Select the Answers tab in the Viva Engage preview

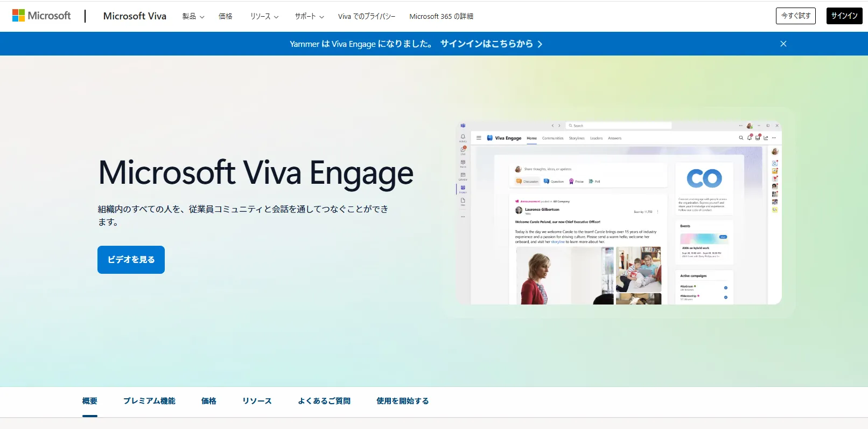pyautogui.click(x=614, y=139)
